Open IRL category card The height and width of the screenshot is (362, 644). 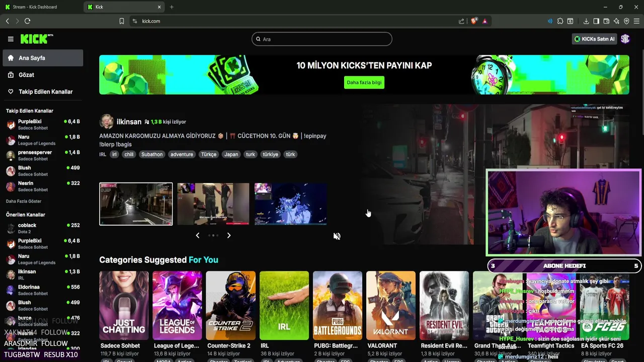[284, 306]
